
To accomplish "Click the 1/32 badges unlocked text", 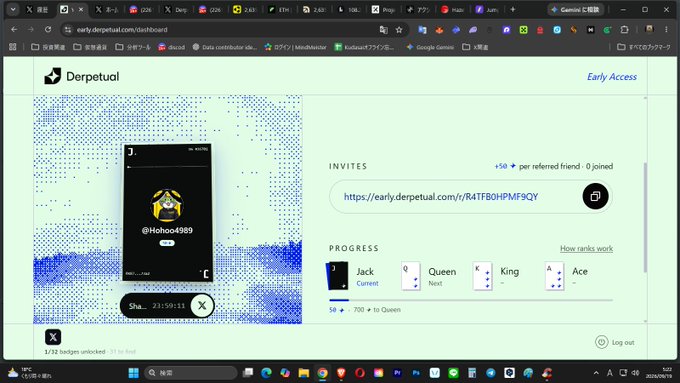I will coord(75,351).
